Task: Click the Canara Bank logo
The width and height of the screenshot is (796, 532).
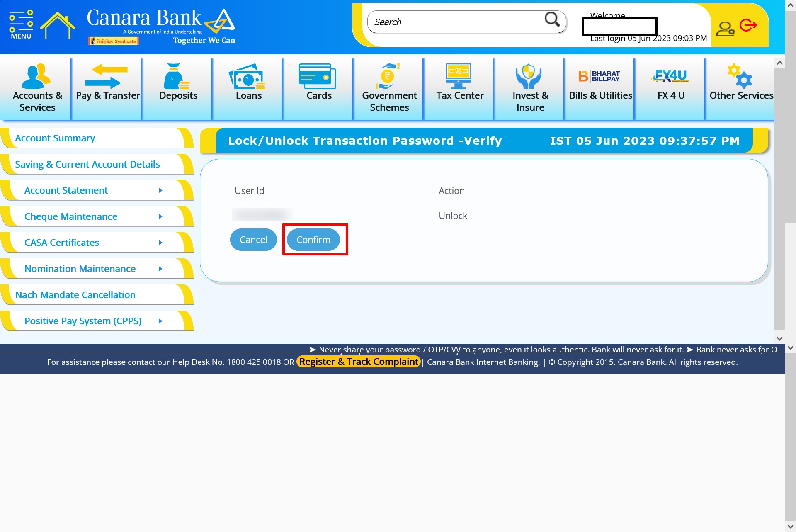Action: click(x=161, y=26)
